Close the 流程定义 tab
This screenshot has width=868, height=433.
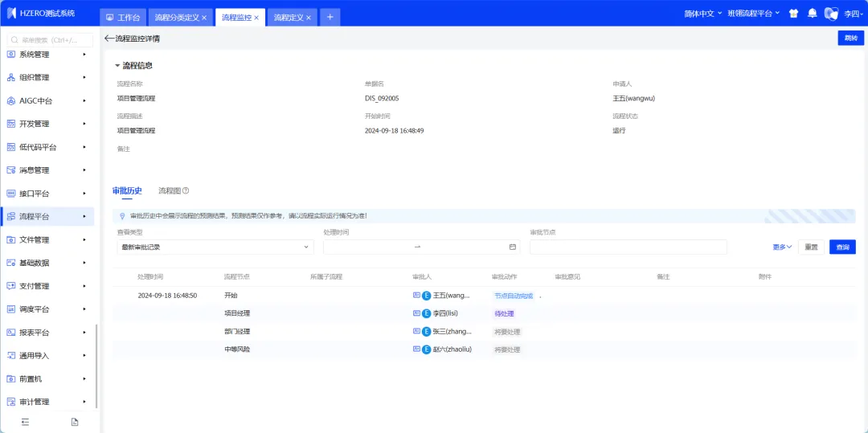tap(309, 18)
